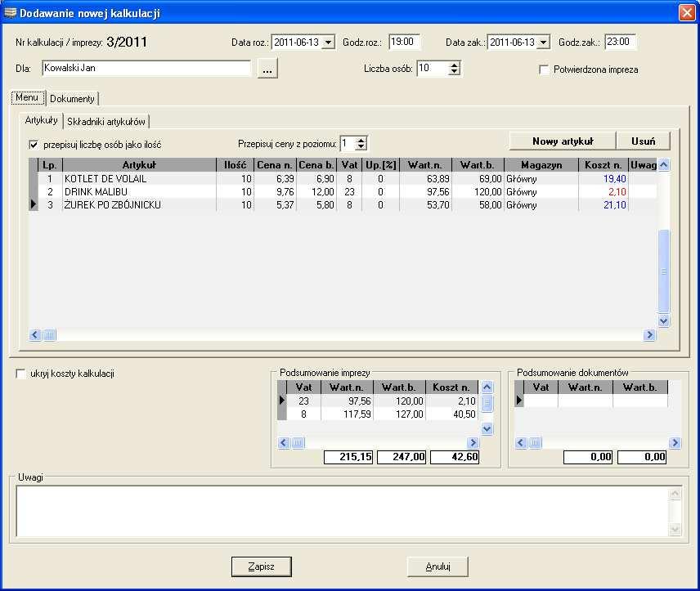The width and height of the screenshot is (700, 591).
Task: Click articles grid scroll right arrow
Action: click(649, 335)
